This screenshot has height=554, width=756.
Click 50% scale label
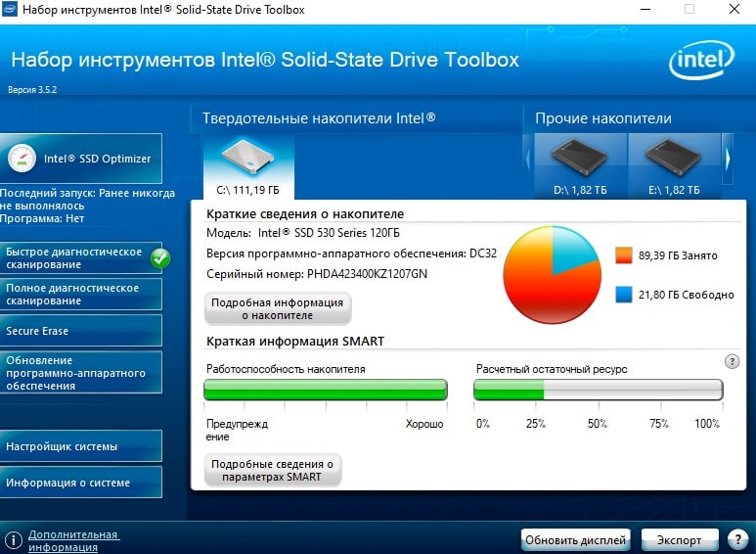pyautogui.click(x=598, y=424)
